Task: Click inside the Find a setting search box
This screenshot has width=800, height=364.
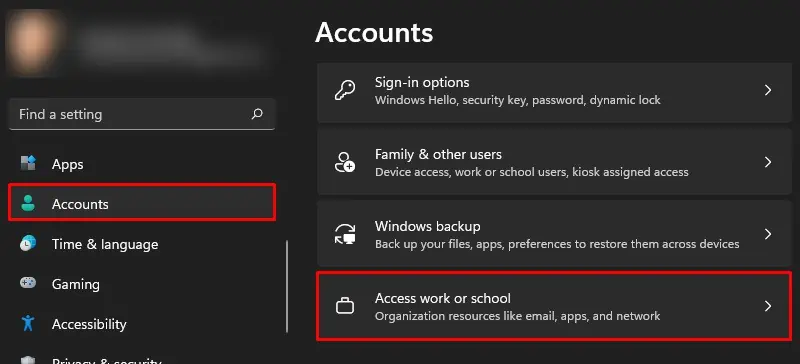Action: pos(142,114)
